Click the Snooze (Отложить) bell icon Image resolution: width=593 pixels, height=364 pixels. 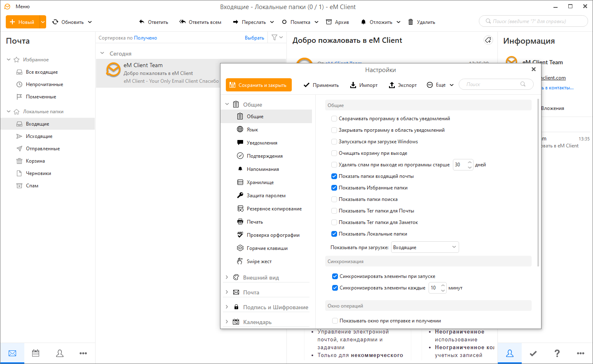click(x=363, y=22)
